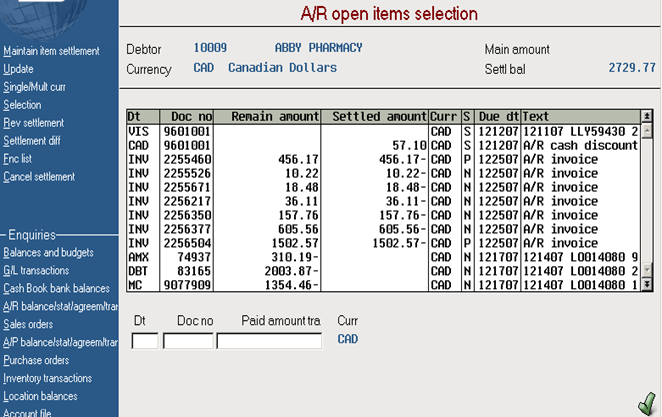662x417 pixels.
Task: Select invoice 2256504 row
Action: pyautogui.click(x=383, y=243)
